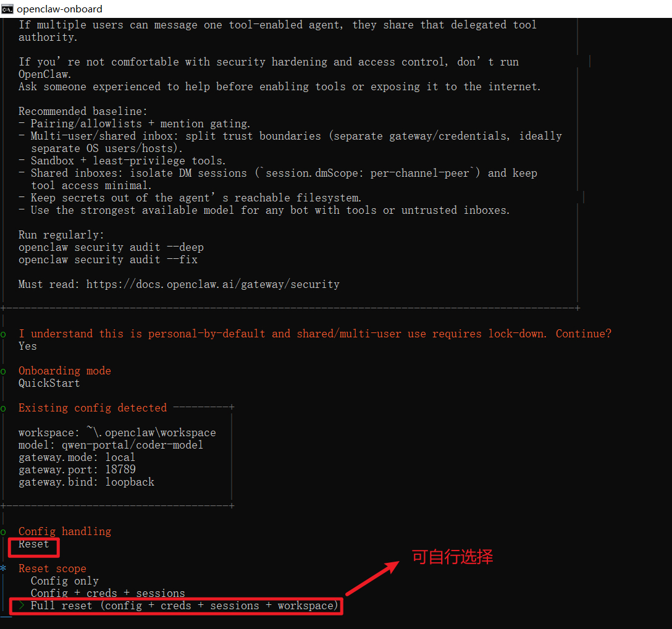Viewport: 672px width, 629px height.
Task: Select the 'Config only' reset scope option
Action: click(65, 581)
